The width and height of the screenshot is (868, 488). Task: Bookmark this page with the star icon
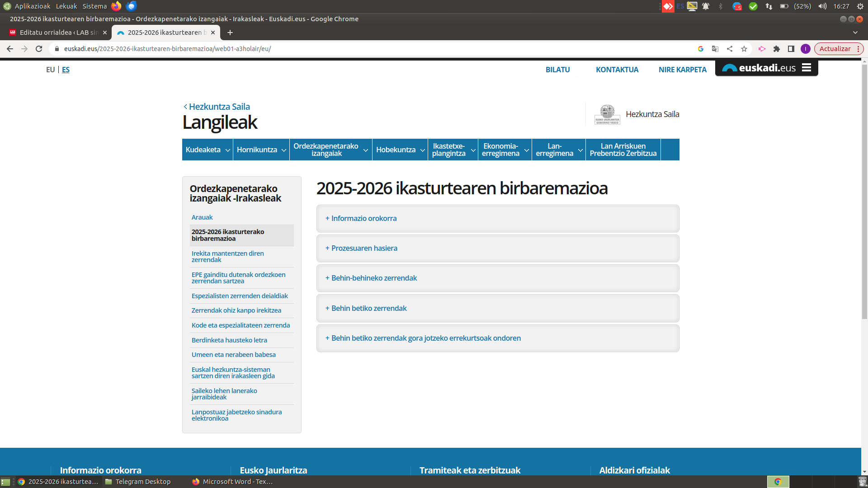(744, 49)
